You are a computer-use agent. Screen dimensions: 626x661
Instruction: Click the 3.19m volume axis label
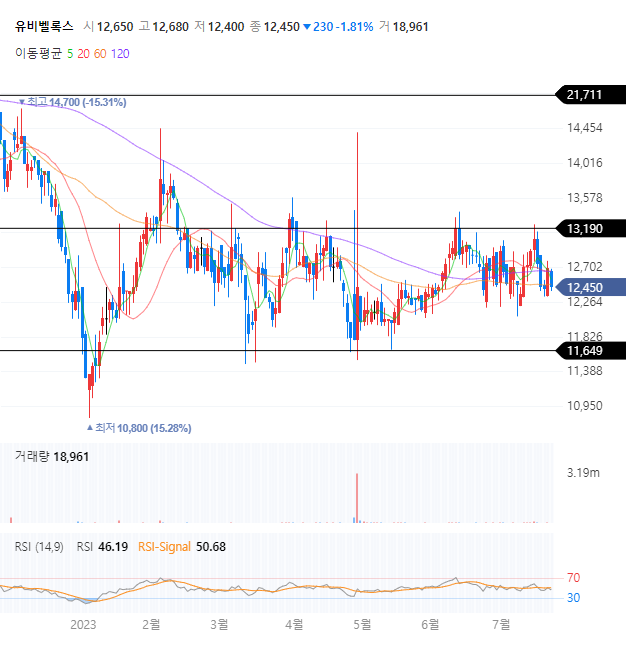(583, 473)
